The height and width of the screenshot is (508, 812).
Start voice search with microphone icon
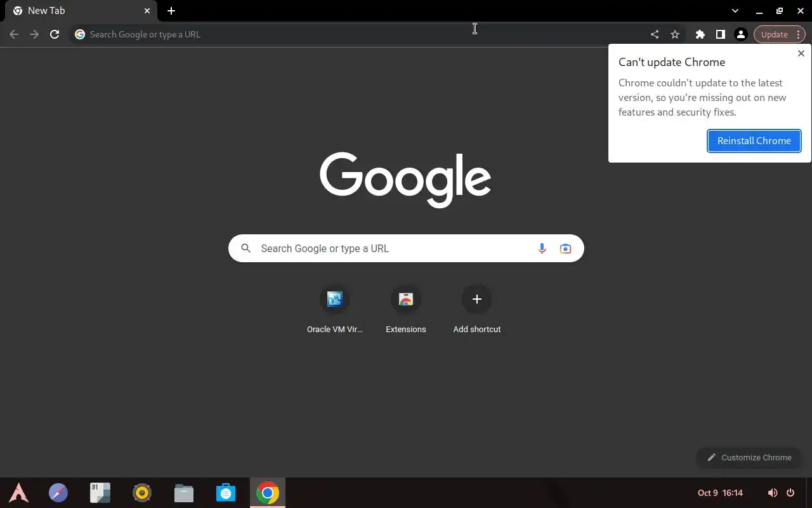542,248
